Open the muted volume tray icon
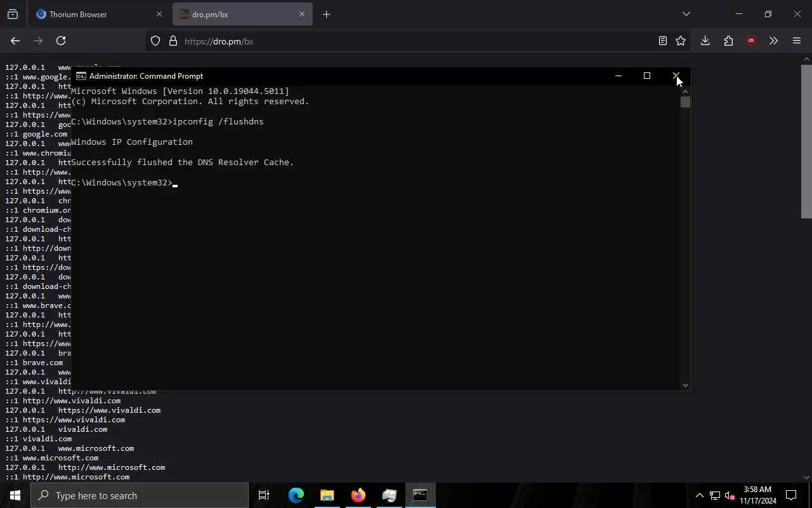The height and width of the screenshot is (508, 812). [x=730, y=495]
